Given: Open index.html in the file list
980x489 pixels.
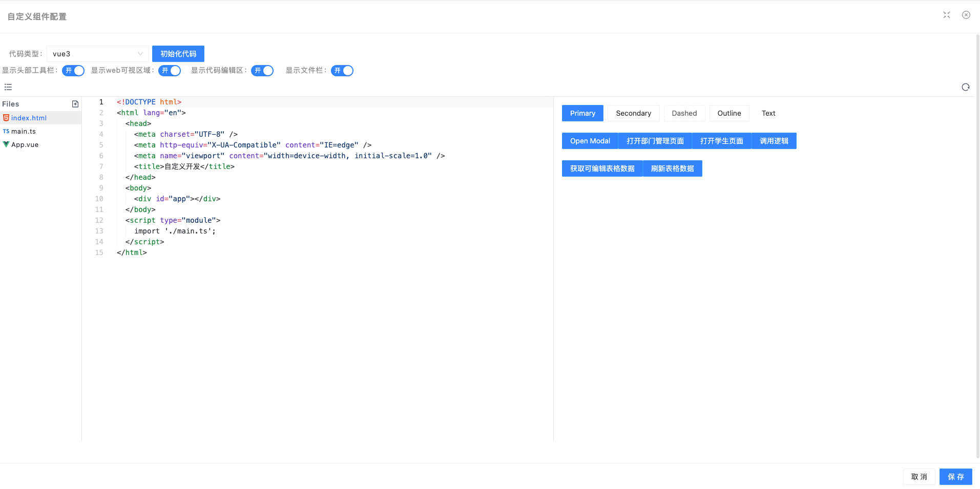Looking at the screenshot, I should coord(40,118).
